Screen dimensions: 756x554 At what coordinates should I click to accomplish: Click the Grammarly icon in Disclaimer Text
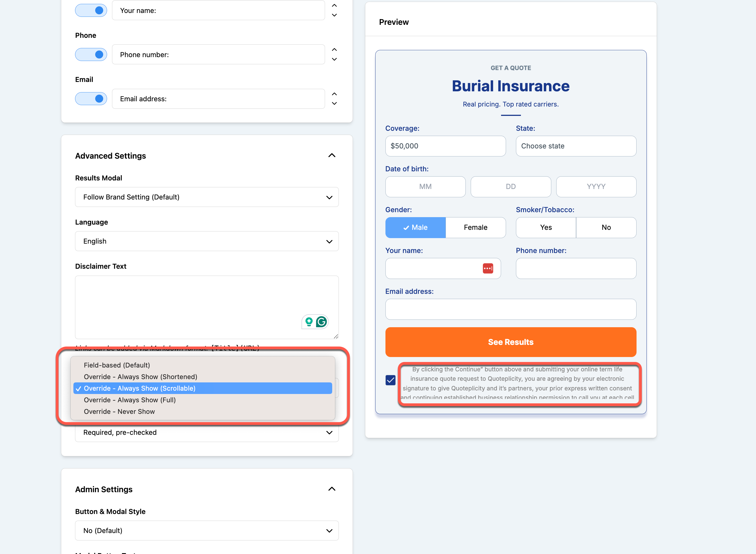click(321, 322)
